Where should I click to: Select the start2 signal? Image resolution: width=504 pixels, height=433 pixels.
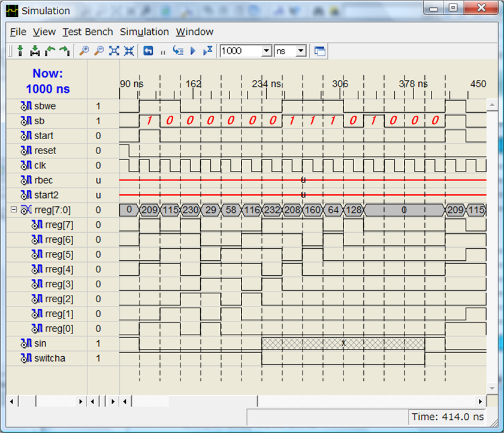[x=46, y=195]
